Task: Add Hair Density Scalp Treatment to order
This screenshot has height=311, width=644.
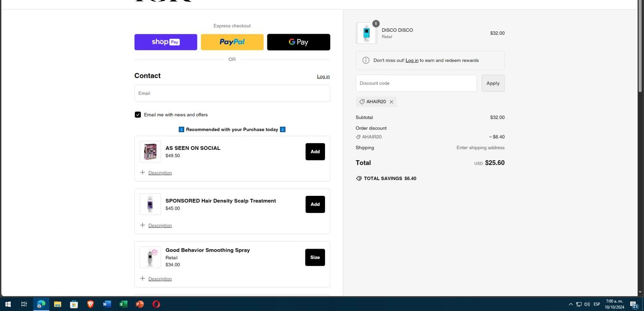Action: point(315,204)
